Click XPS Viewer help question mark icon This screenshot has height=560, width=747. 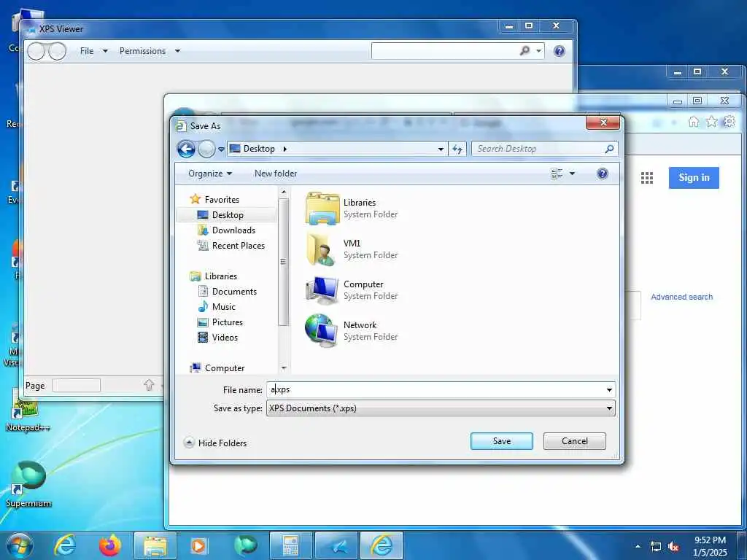560,51
